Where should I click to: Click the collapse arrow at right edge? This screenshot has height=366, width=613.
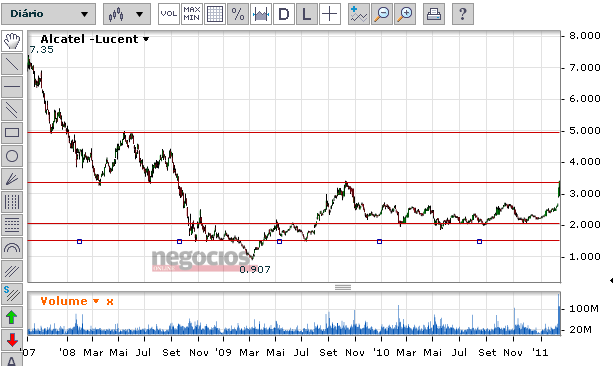tap(611, 280)
